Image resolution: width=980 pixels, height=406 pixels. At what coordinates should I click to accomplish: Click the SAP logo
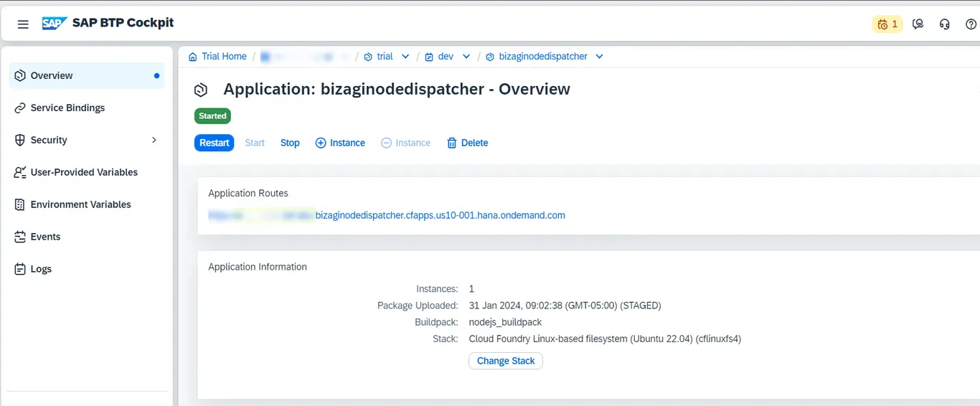tap(55, 24)
